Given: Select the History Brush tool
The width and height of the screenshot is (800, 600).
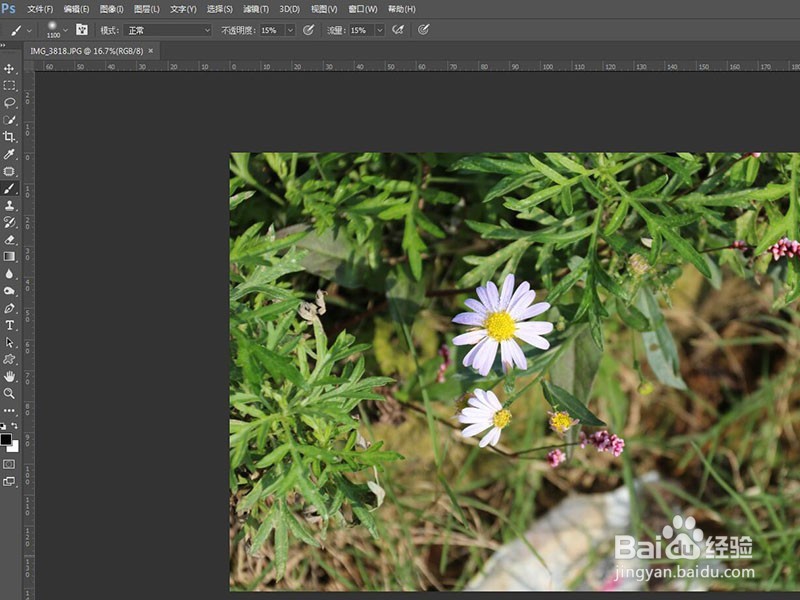Looking at the screenshot, I should click(9, 222).
